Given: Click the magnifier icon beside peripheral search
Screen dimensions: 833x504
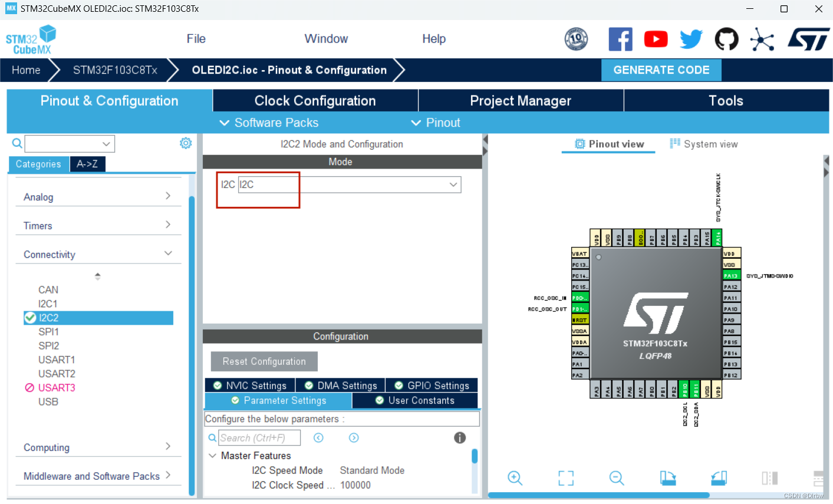Looking at the screenshot, I should click(17, 143).
